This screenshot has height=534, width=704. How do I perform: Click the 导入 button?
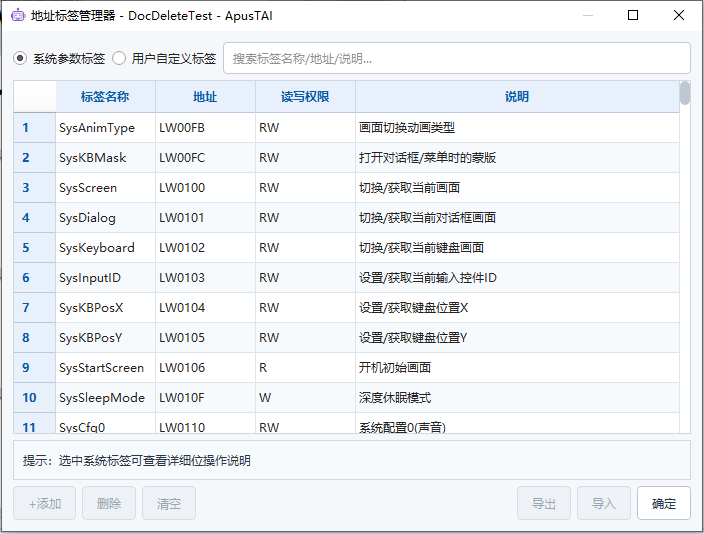[604, 503]
